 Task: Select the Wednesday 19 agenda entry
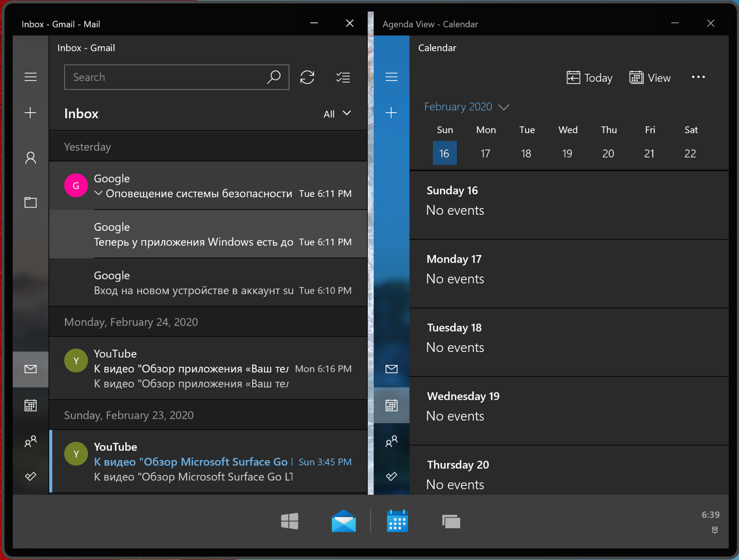pyautogui.click(x=569, y=411)
